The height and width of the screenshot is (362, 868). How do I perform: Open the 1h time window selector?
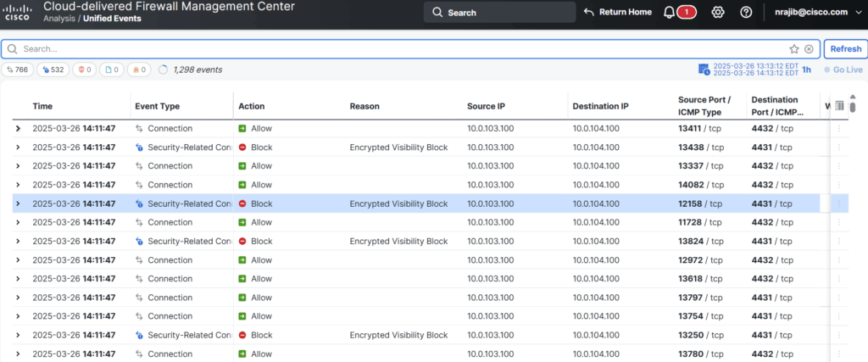[x=807, y=70]
